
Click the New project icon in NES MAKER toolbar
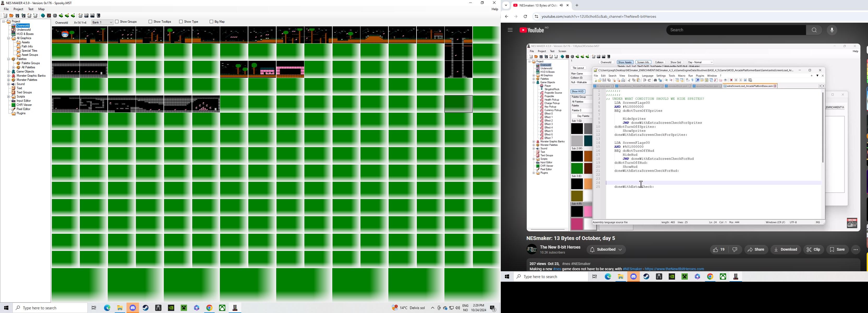click(x=5, y=15)
